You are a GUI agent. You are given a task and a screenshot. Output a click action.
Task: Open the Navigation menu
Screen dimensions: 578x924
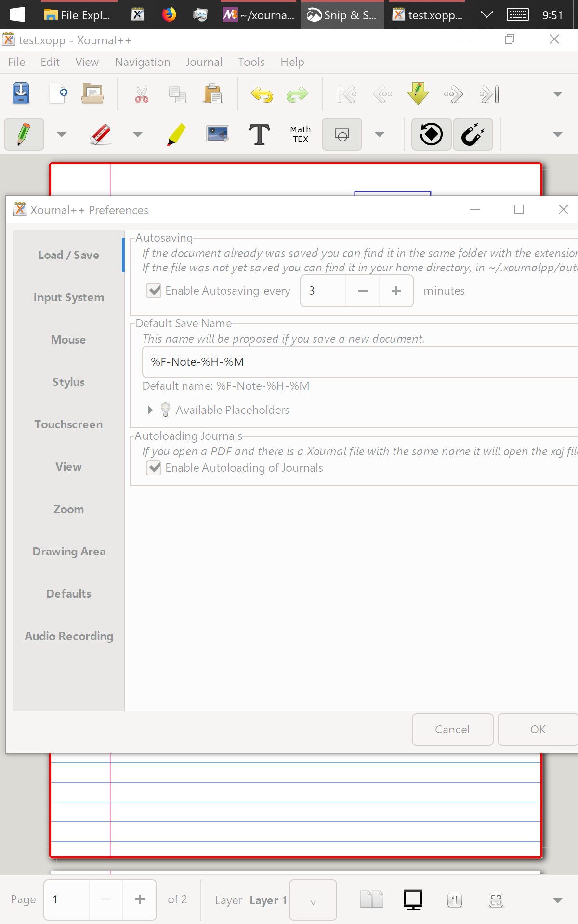143,62
